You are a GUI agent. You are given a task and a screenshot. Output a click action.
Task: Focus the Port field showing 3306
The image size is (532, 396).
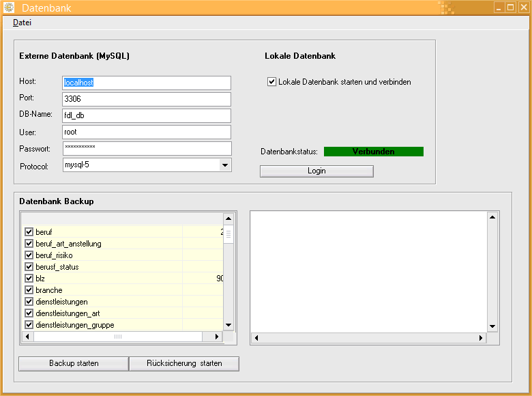click(147, 99)
